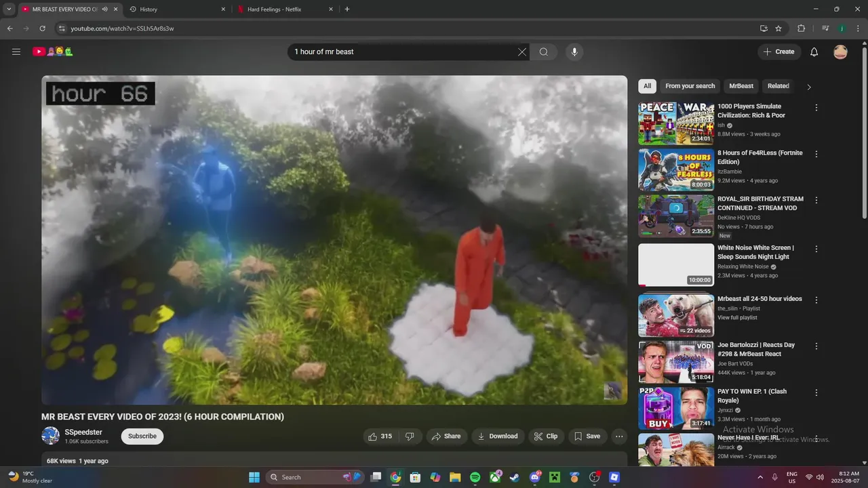The image size is (868, 488).
Task: Click the YouTube logo home link
Action: pos(53,52)
